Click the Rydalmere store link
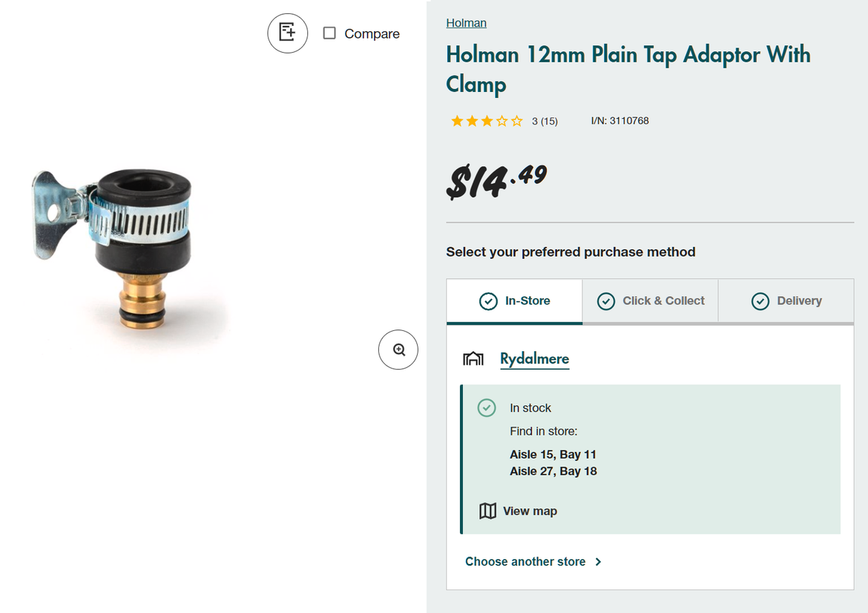The height and width of the screenshot is (613, 868). [x=534, y=358]
